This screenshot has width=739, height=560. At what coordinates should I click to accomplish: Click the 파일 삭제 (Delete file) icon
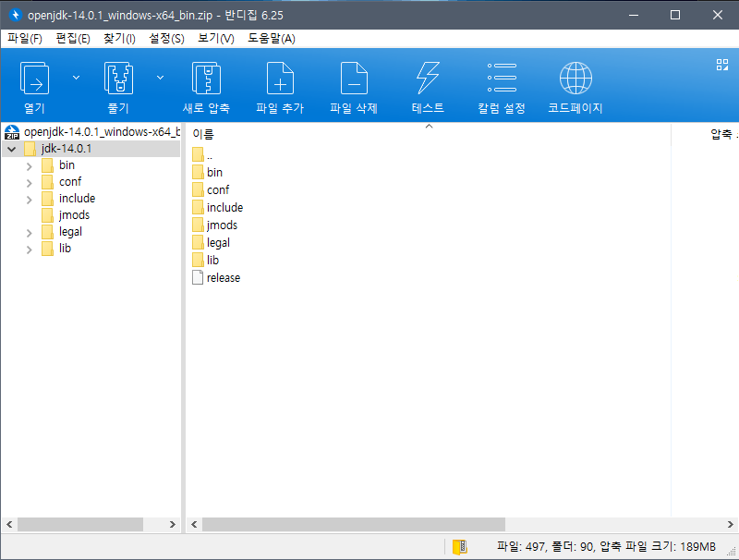tap(354, 79)
